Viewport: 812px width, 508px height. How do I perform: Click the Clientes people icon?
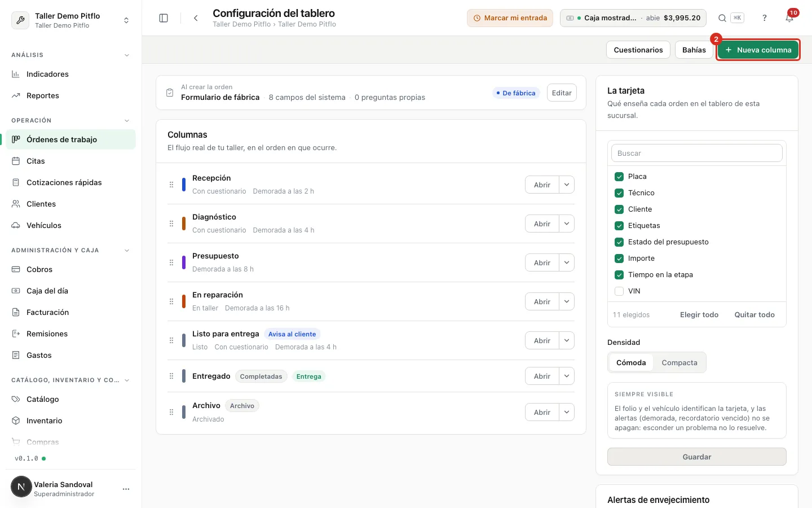coord(16,204)
